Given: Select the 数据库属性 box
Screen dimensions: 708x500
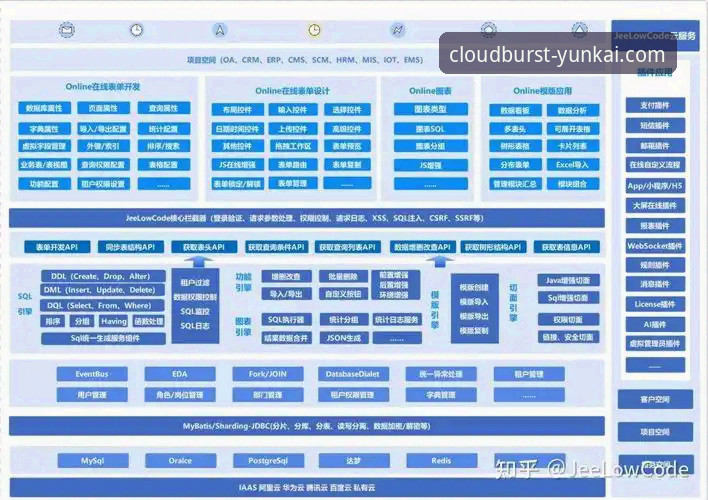Looking at the screenshot, I should tap(44, 108).
